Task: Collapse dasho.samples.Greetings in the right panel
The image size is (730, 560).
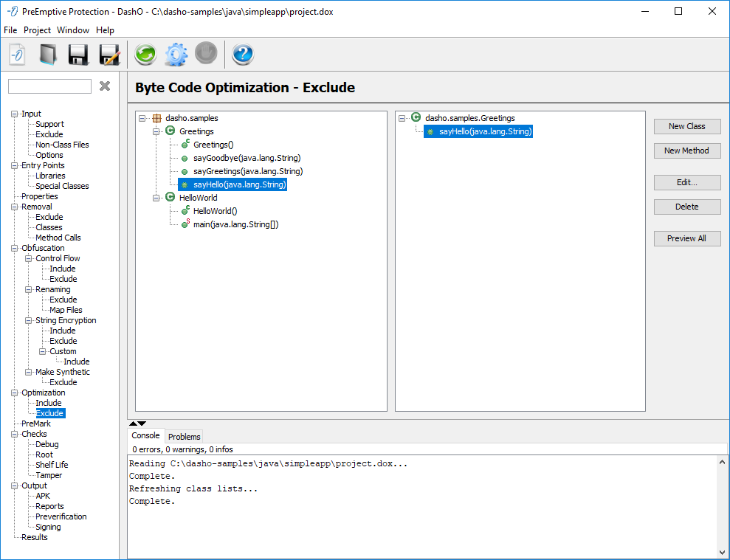Action: point(402,118)
